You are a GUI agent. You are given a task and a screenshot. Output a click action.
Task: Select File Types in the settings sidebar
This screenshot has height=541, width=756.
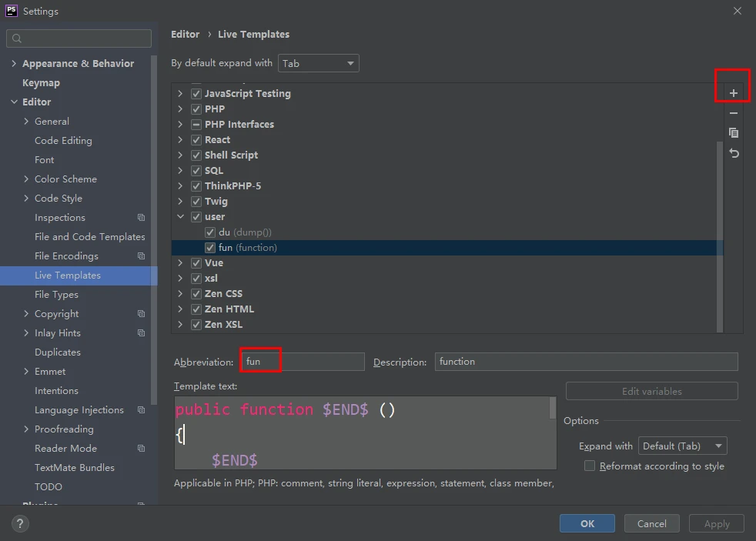56,295
